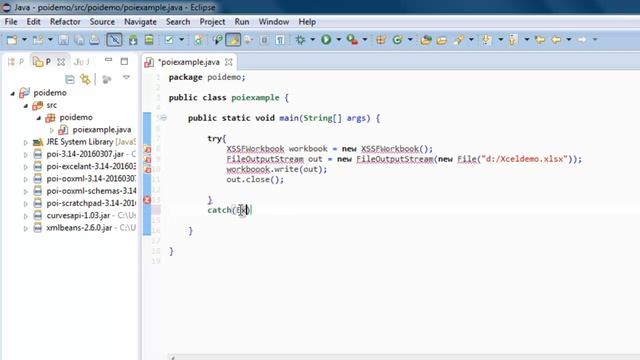Image resolution: width=640 pixels, height=360 pixels.
Task: Minimize the Package Explorer panel
Action: click(108, 60)
